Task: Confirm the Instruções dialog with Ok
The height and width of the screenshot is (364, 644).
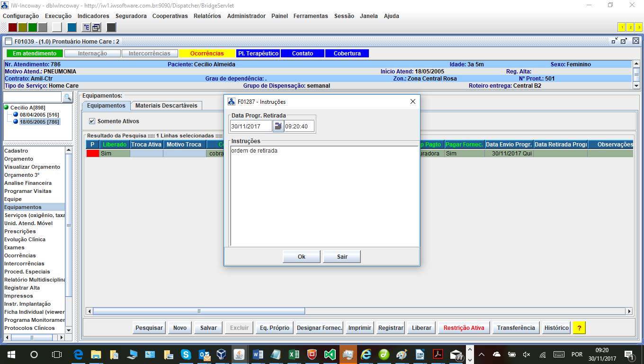Action: click(x=301, y=256)
